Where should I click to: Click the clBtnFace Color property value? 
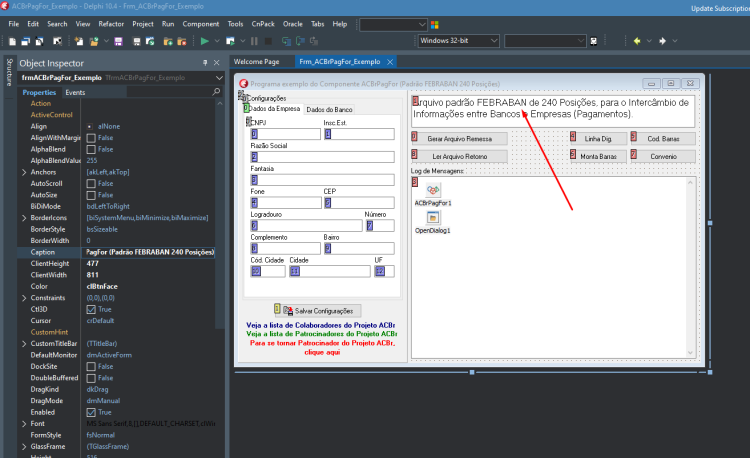point(102,286)
